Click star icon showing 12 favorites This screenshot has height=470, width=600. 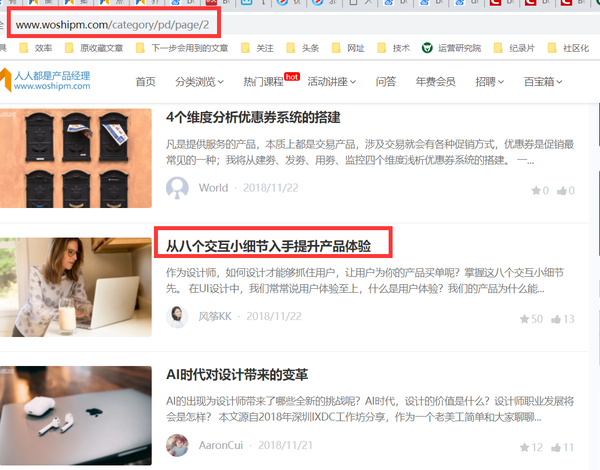click(x=524, y=447)
